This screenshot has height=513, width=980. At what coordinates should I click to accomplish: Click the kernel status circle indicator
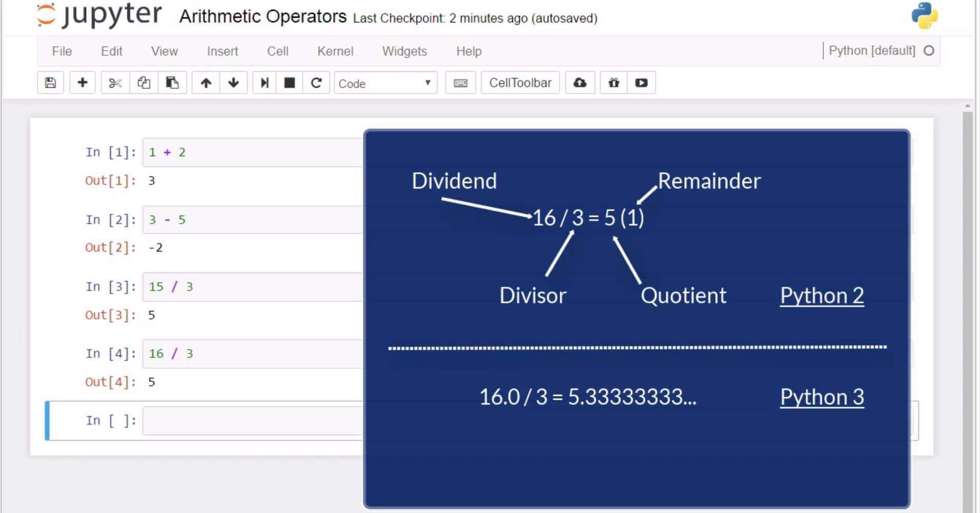pyautogui.click(x=928, y=50)
